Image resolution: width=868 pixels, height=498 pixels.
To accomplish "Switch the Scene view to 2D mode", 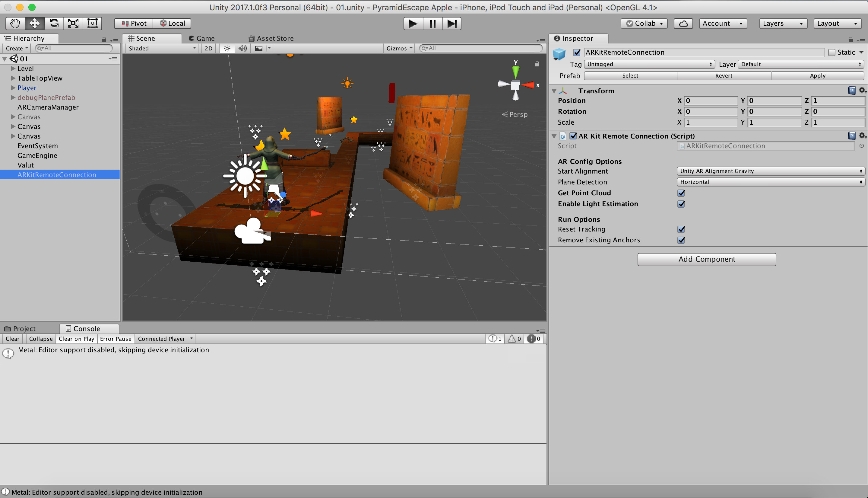I will pyautogui.click(x=208, y=48).
